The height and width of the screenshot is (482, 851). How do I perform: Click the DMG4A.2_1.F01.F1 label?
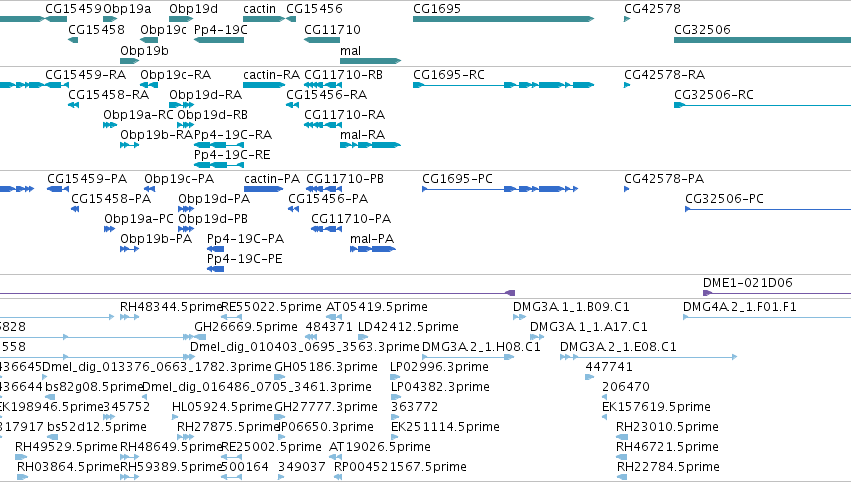coord(740,307)
